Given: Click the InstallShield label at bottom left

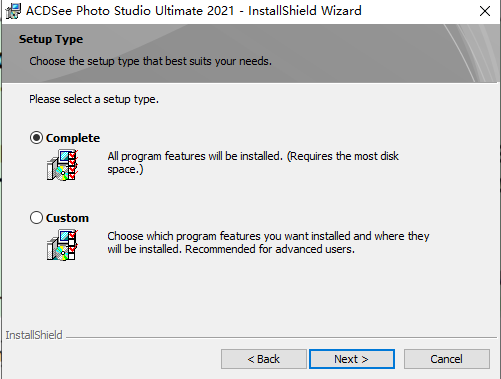Looking at the screenshot, I should [x=34, y=335].
